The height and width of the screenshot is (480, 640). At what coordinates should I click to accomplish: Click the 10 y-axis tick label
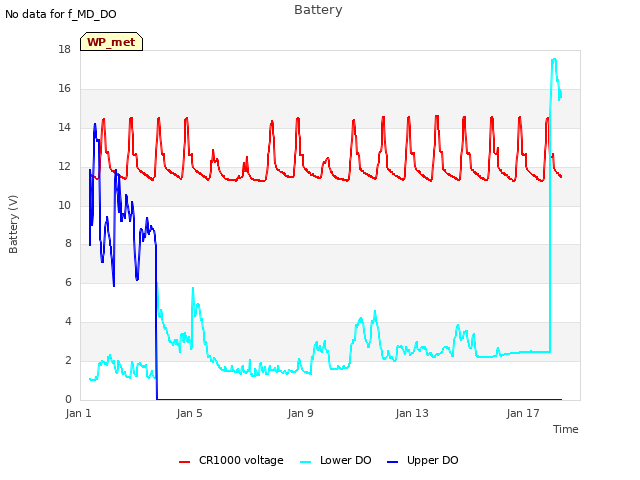tap(64, 205)
